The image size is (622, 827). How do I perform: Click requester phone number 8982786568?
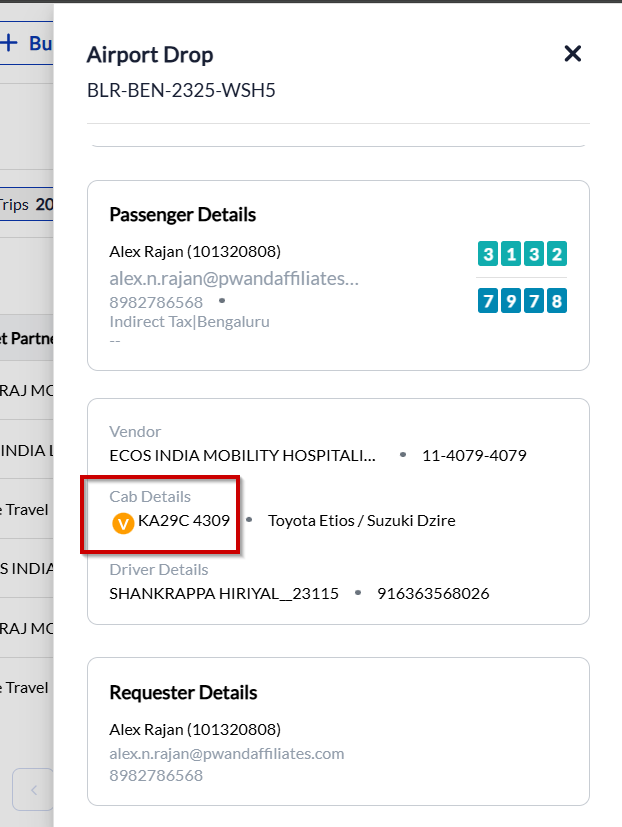(x=156, y=775)
